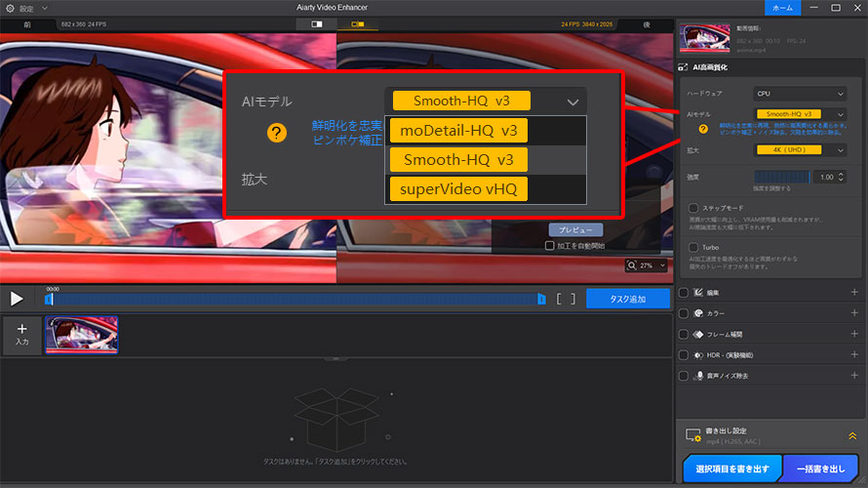
Task: Click inside the blue timeline track
Action: (x=295, y=299)
